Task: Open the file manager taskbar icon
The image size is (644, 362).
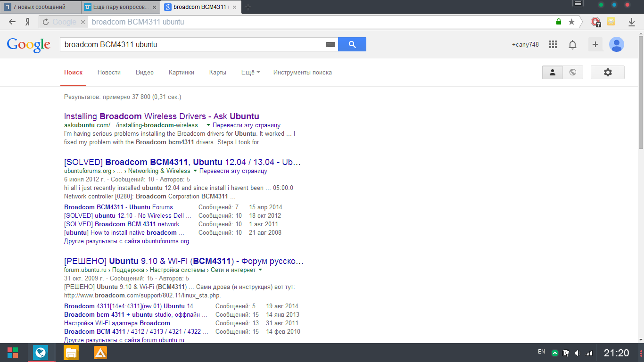Action: click(71, 353)
